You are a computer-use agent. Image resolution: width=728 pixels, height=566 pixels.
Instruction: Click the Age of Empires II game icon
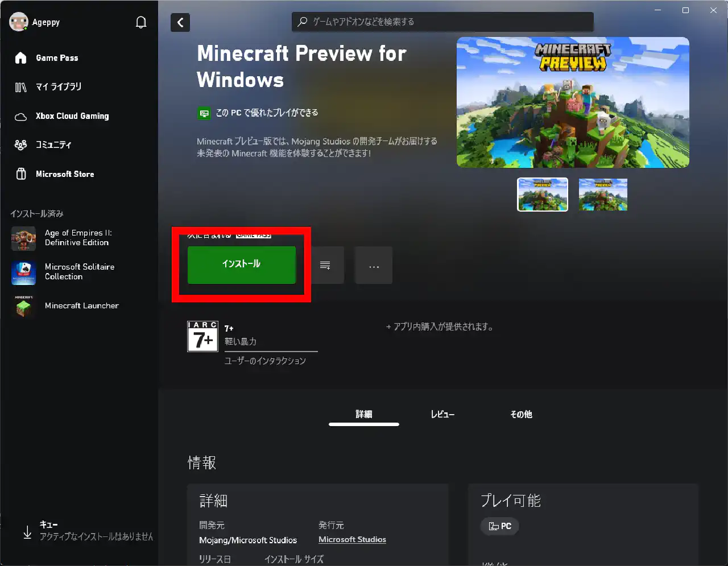pyautogui.click(x=23, y=238)
